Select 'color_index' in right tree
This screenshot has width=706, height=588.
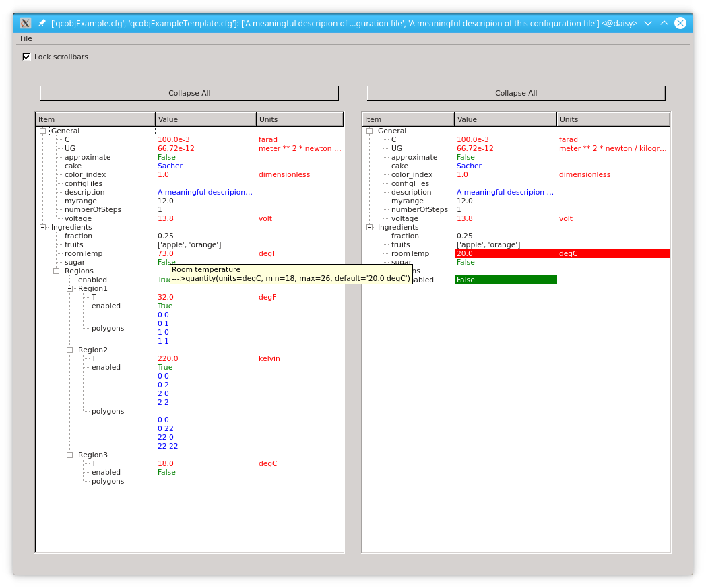(412, 174)
